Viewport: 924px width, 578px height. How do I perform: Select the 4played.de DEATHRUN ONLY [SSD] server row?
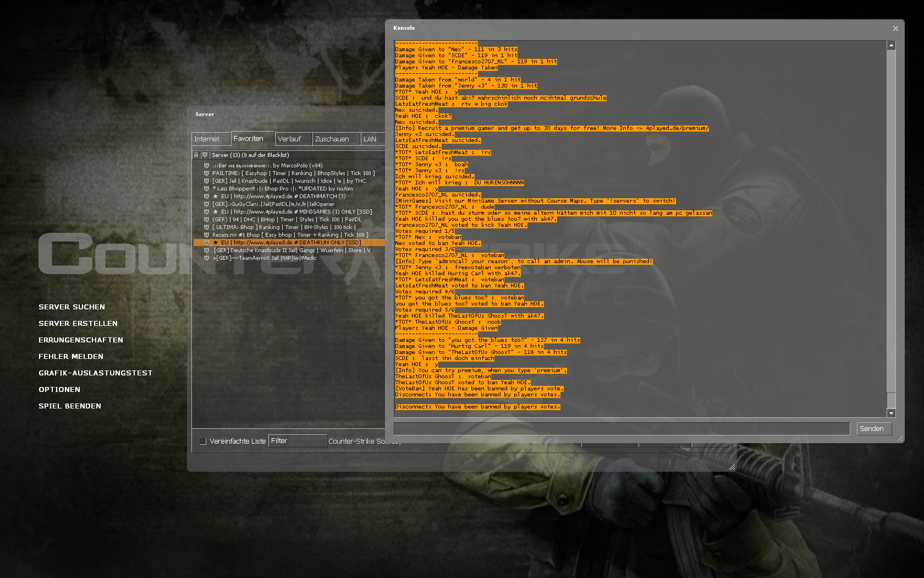tap(289, 242)
